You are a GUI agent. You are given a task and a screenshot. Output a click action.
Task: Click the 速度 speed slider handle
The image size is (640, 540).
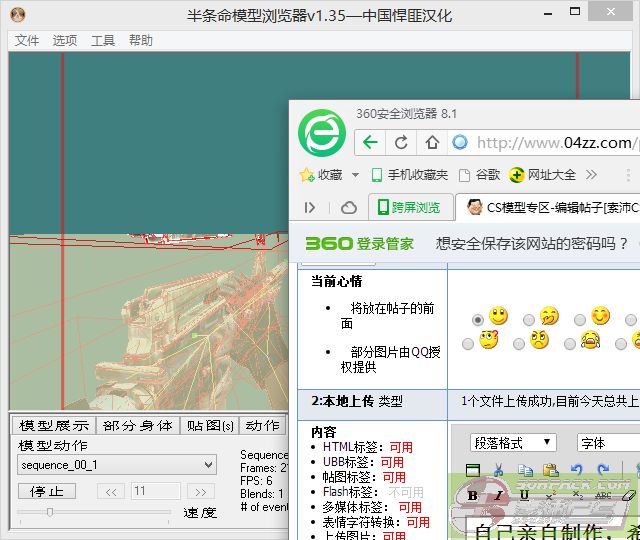[x=50, y=512]
